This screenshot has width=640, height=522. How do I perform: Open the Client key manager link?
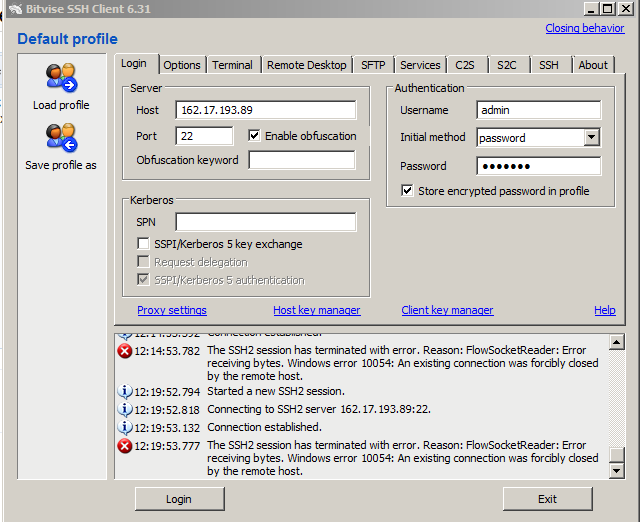point(447,310)
